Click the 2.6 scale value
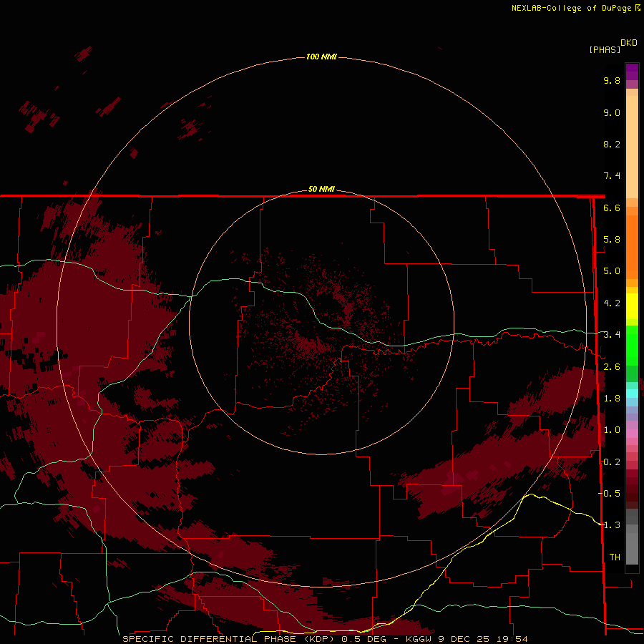This screenshot has height=644, width=644. (x=612, y=367)
